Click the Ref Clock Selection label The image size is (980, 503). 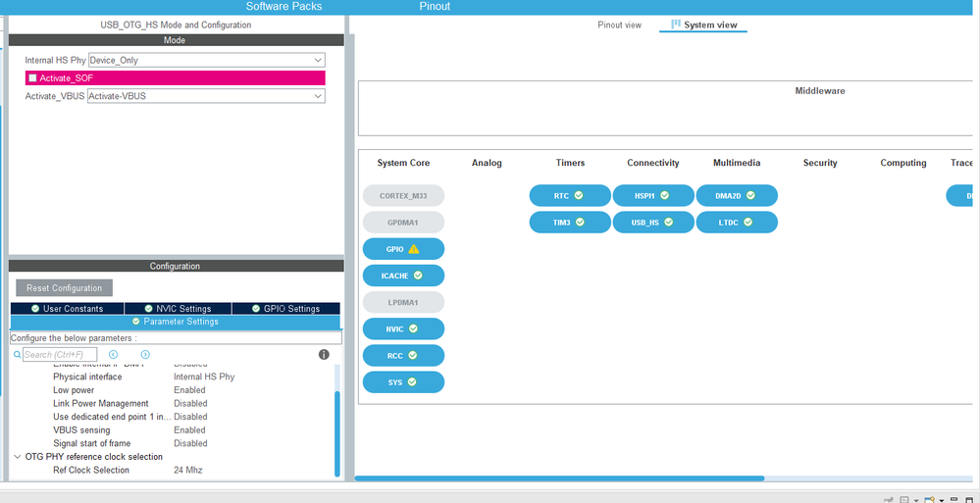91,471
